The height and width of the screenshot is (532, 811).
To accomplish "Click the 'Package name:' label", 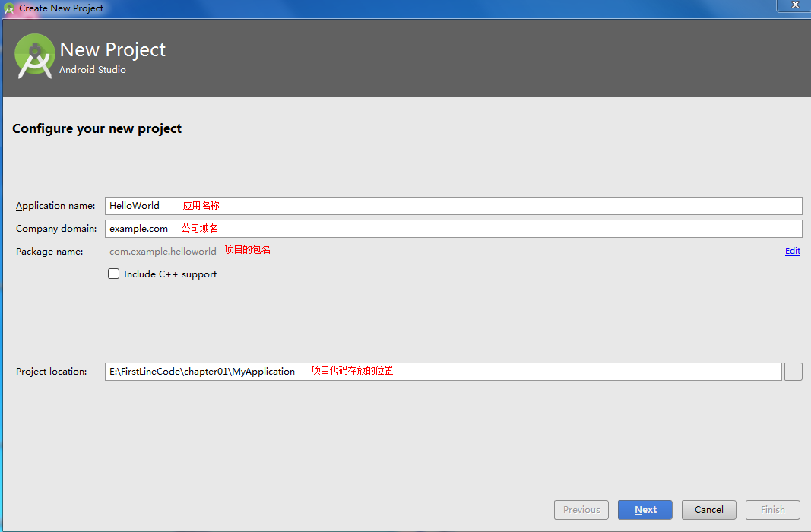I will (49, 252).
